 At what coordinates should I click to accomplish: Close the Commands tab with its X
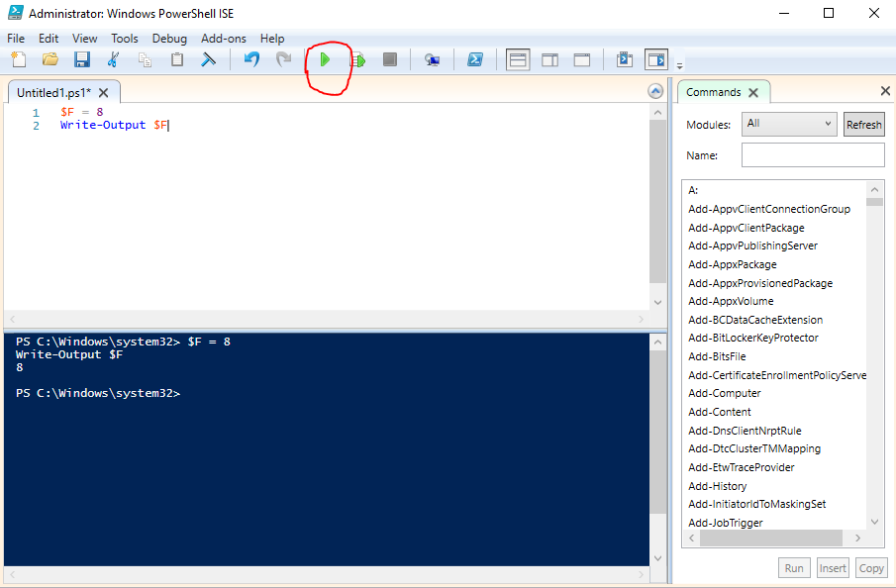753,93
